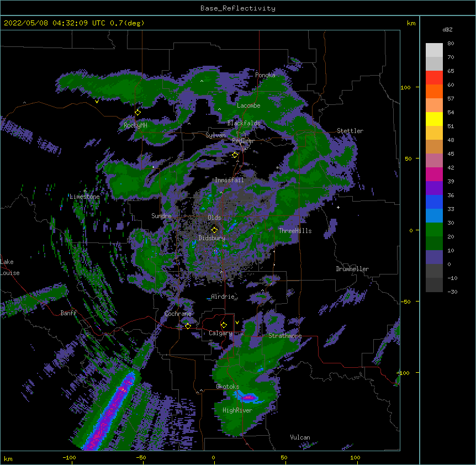Click the yellow V marker northeast of Calgary
This screenshot has width=476, height=465.
[x=237, y=323]
